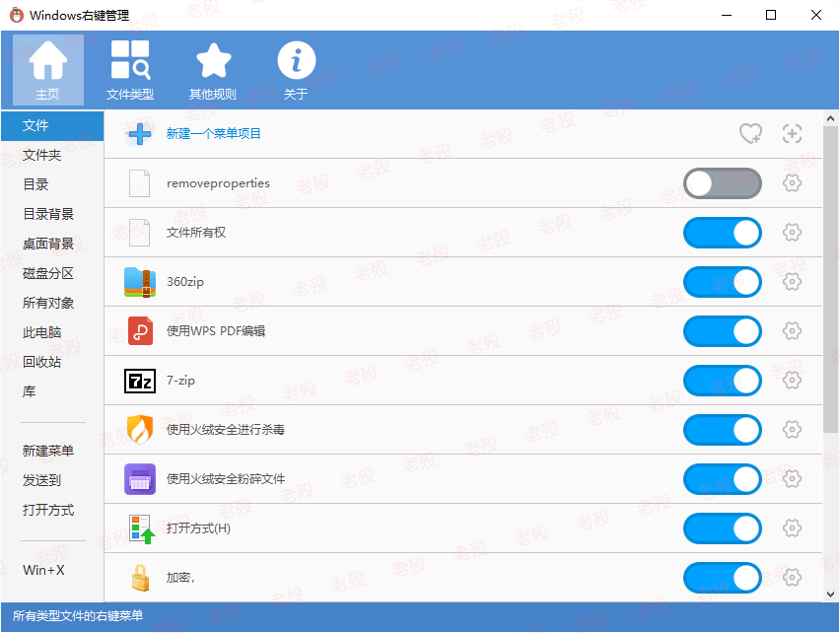
Task: Click the 文件所有权 blank file icon
Action: (x=139, y=233)
